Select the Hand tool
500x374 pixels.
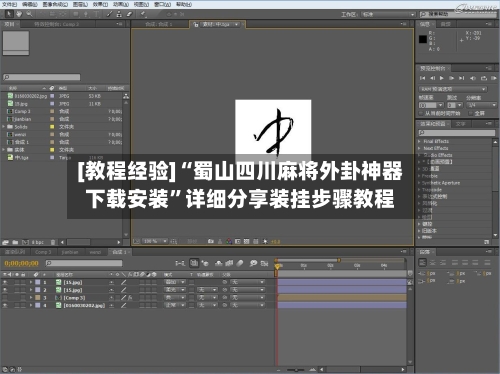point(19,14)
